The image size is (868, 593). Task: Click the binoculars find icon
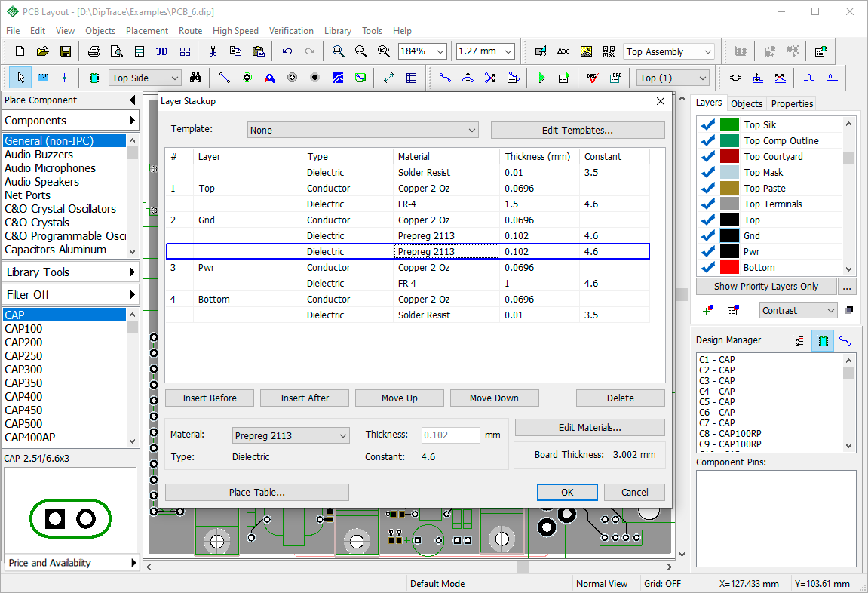click(x=195, y=78)
